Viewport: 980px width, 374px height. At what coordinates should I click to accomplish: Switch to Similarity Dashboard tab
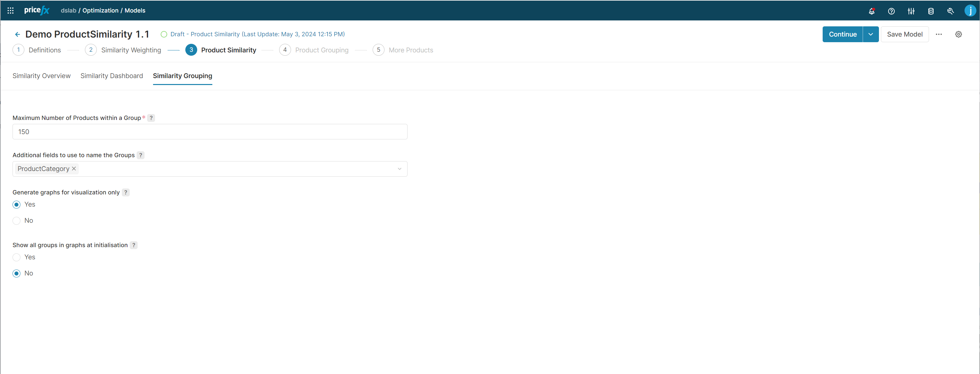coord(112,76)
